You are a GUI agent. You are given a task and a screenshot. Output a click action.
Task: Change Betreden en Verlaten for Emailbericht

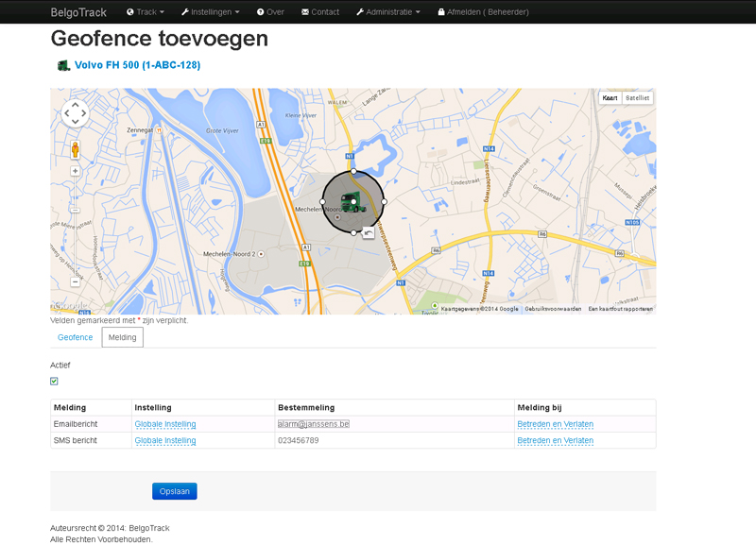pyautogui.click(x=556, y=424)
